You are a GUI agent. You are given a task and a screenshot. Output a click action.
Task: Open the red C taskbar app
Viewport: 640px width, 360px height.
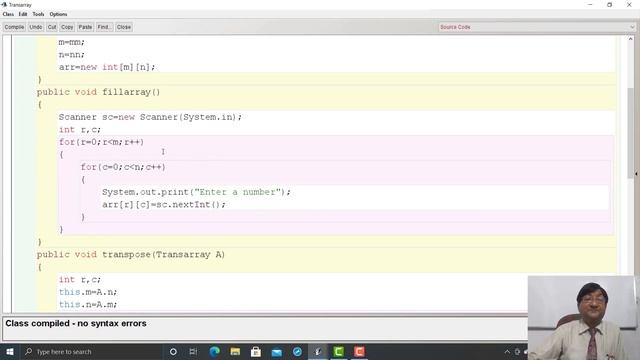[359, 351]
